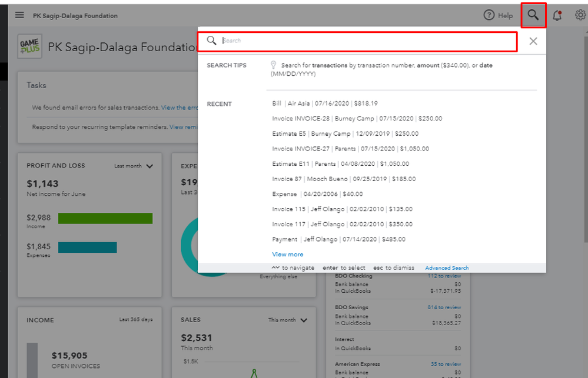Open Advanced Search link
The width and height of the screenshot is (588, 378).
coord(447,268)
